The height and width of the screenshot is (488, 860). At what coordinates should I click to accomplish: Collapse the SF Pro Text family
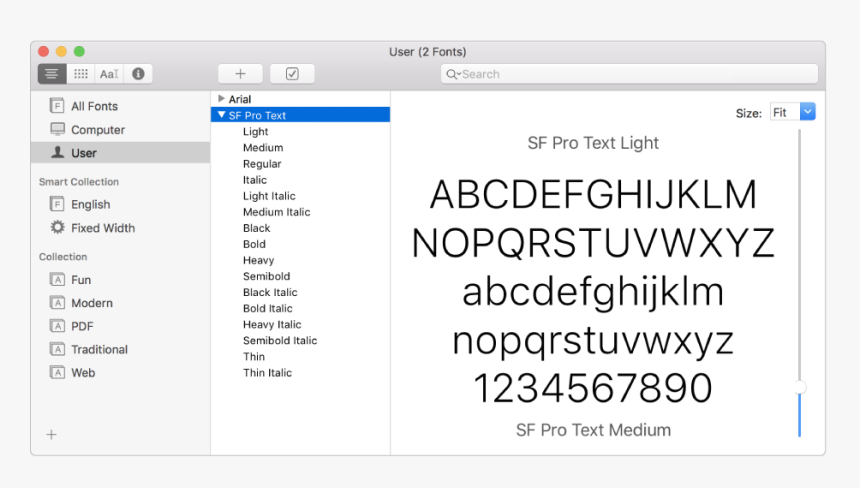[x=222, y=115]
